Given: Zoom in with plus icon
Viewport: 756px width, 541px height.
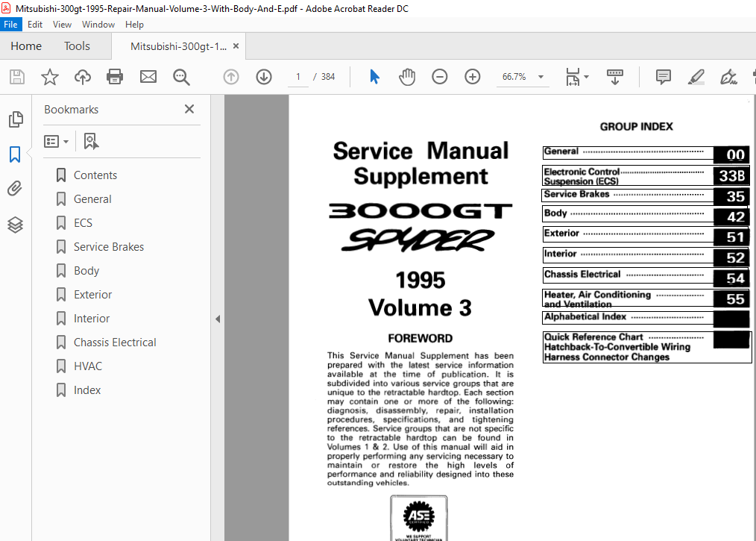Looking at the screenshot, I should (473, 77).
